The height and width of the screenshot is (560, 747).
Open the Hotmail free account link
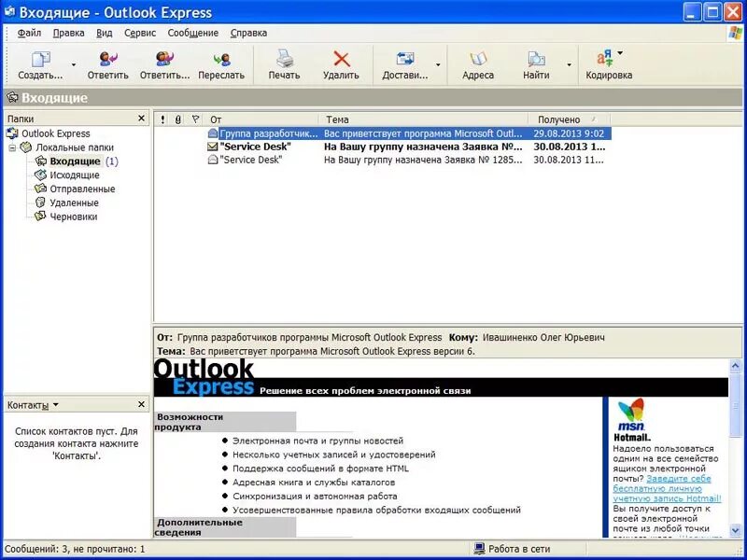coord(668,488)
